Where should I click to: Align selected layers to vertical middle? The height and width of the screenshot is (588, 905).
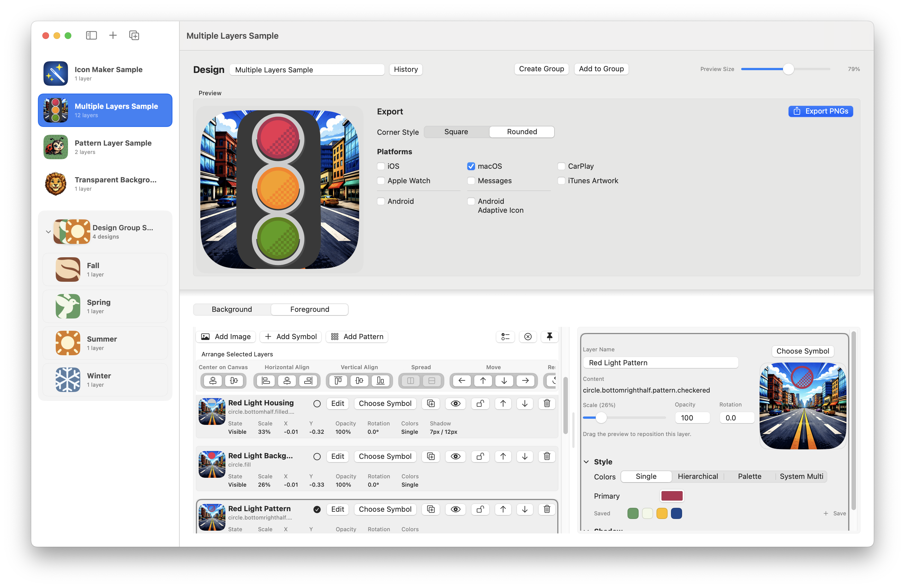359,381
